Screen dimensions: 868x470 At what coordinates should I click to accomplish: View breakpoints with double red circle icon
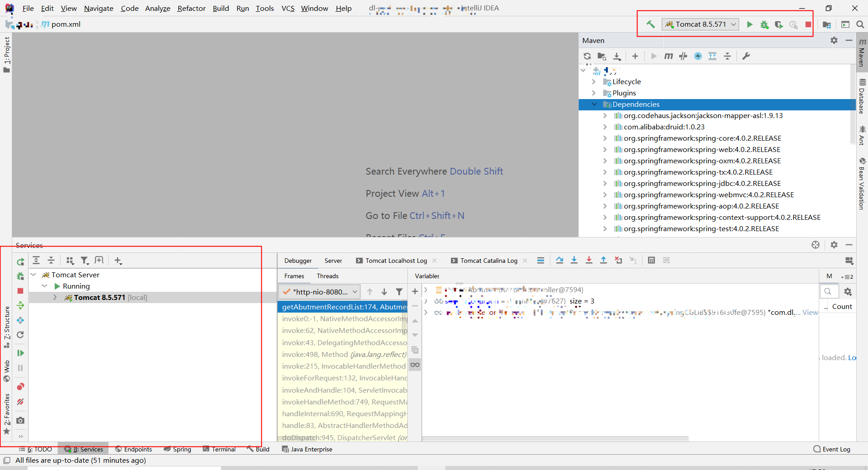click(20, 387)
